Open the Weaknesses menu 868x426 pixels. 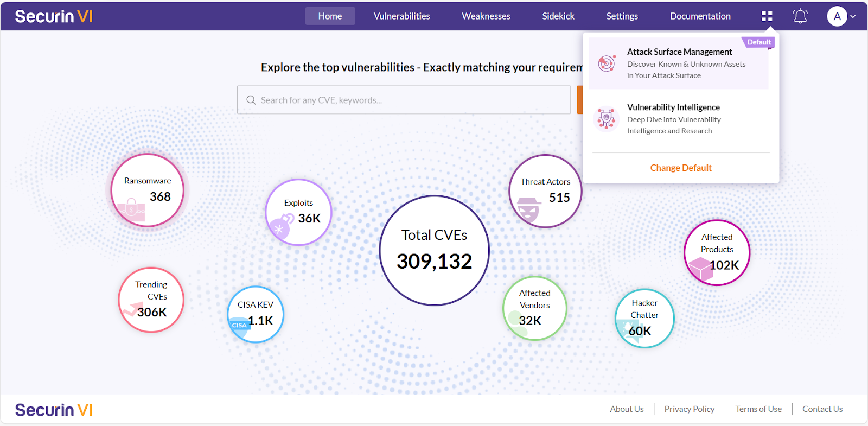click(486, 16)
